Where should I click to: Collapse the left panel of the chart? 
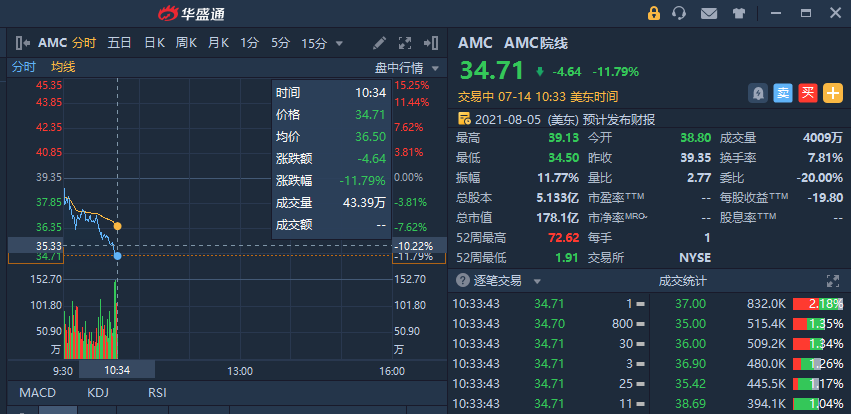point(22,43)
